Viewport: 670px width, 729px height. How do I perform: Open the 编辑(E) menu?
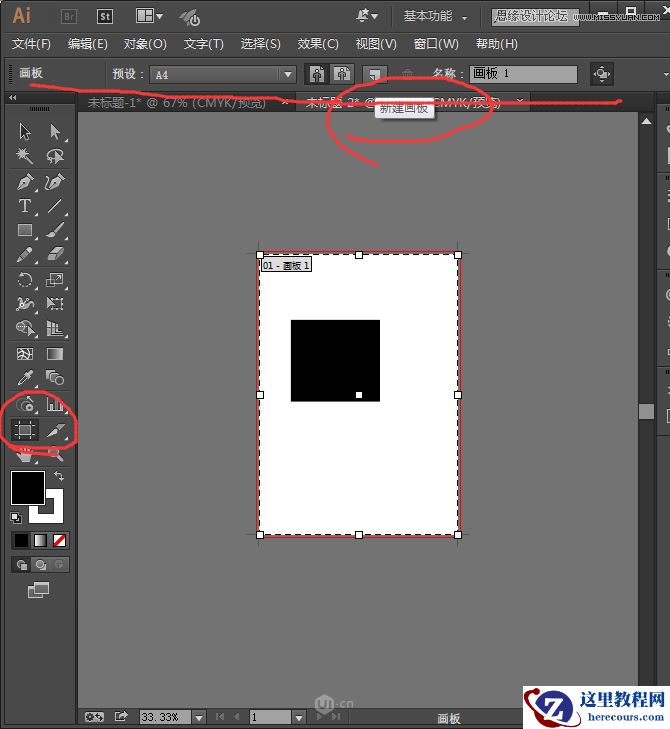pos(87,44)
